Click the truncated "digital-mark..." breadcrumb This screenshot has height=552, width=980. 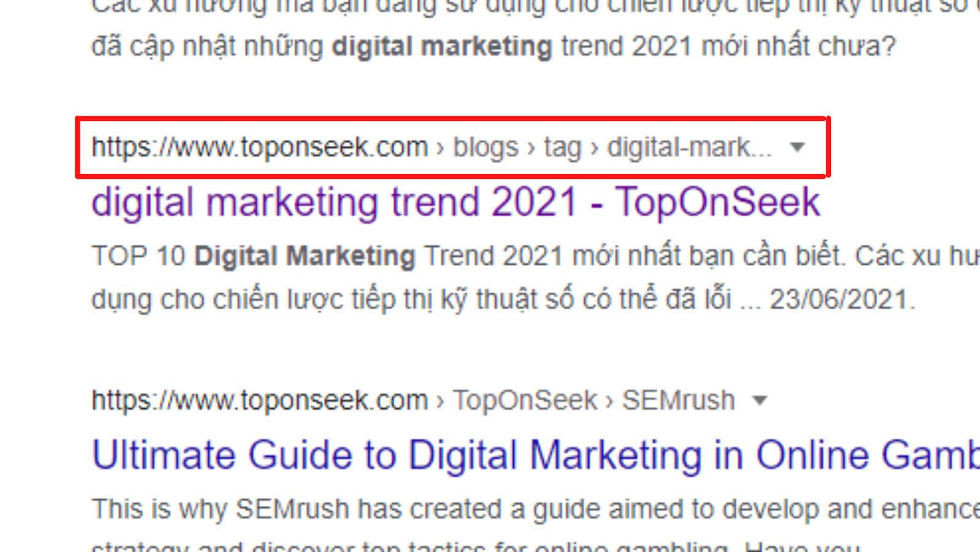click(689, 147)
